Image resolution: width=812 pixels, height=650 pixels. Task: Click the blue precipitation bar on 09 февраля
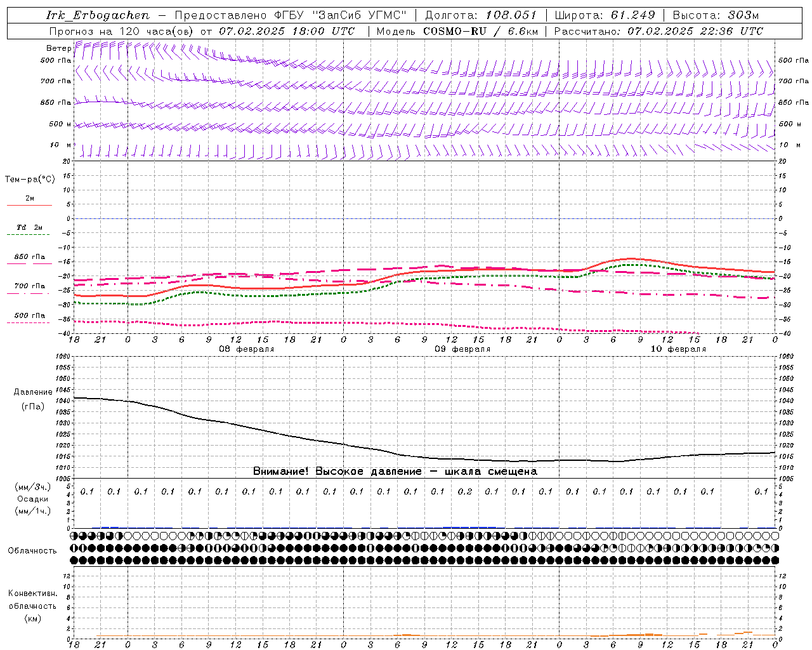[469, 527]
